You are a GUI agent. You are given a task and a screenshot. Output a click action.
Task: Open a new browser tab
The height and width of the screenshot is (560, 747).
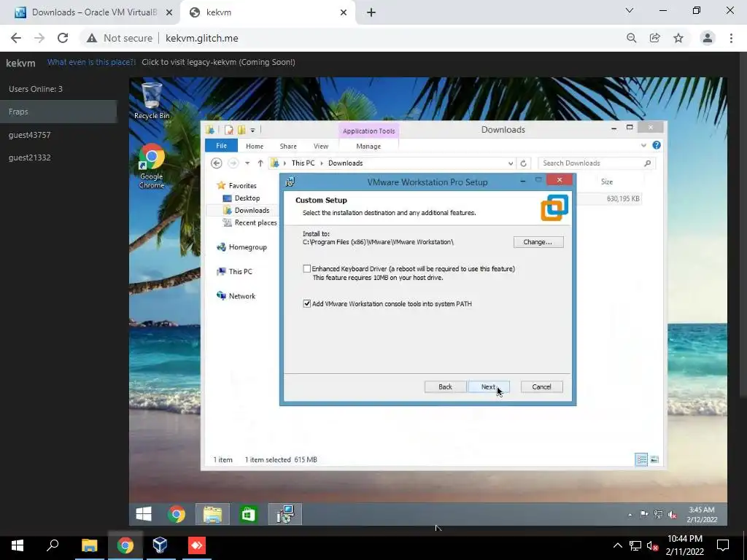tap(371, 12)
